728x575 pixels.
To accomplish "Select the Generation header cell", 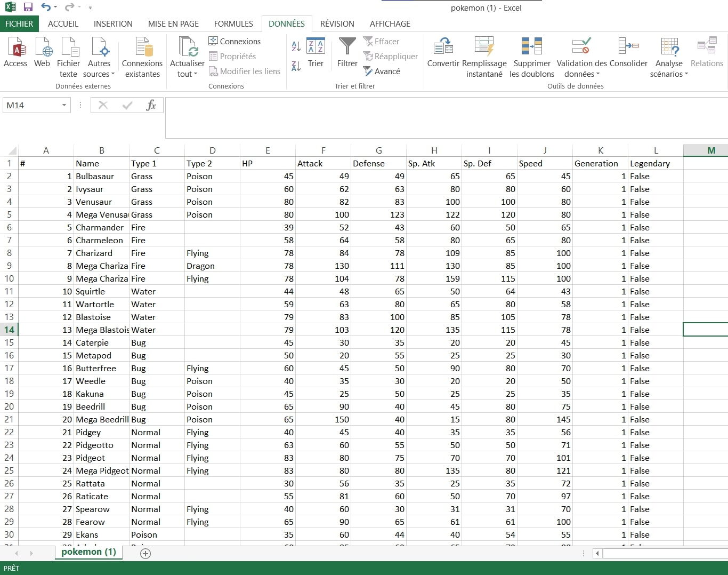I will (600, 163).
